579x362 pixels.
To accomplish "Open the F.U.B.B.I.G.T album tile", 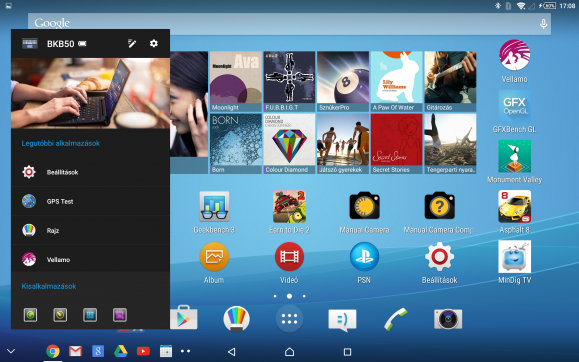I will coord(290,81).
